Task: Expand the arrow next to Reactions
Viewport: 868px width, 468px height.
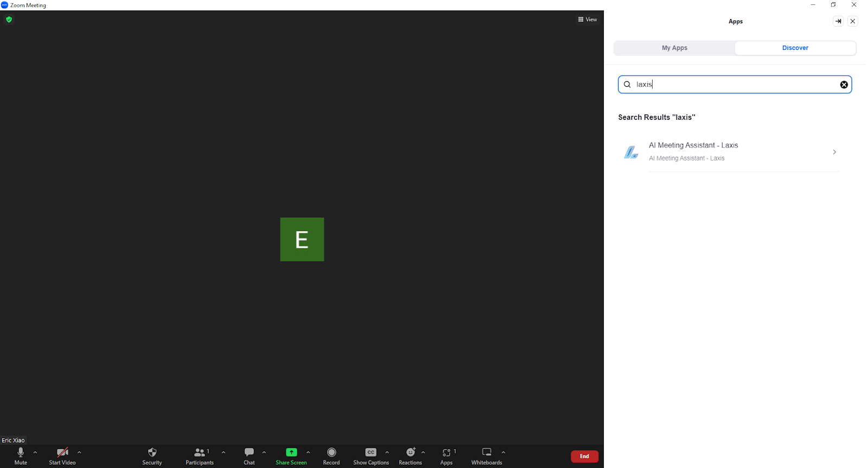Action: [423, 452]
